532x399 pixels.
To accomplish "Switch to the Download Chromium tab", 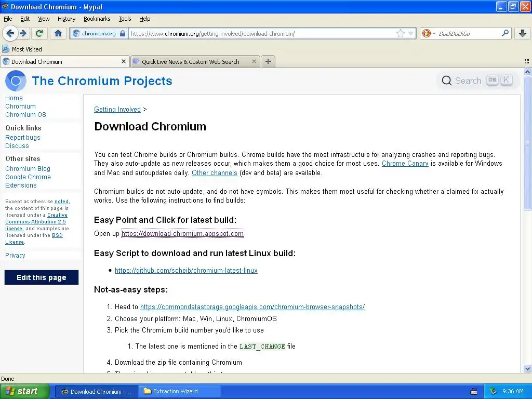I will pos(64,61).
